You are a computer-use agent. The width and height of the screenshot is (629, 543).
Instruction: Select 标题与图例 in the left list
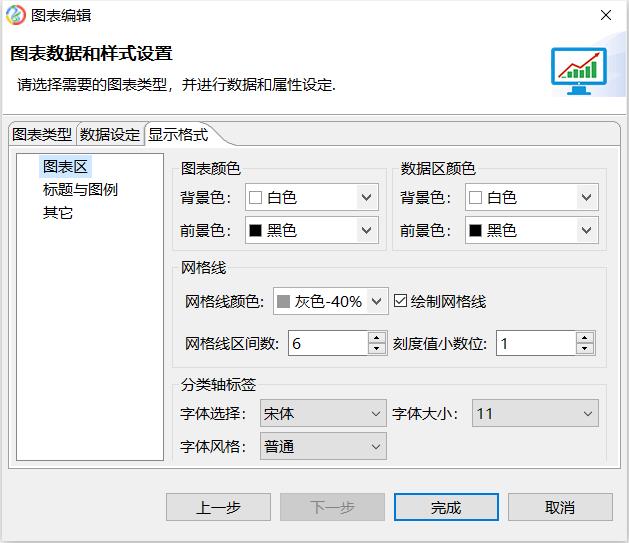pos(80,189)
